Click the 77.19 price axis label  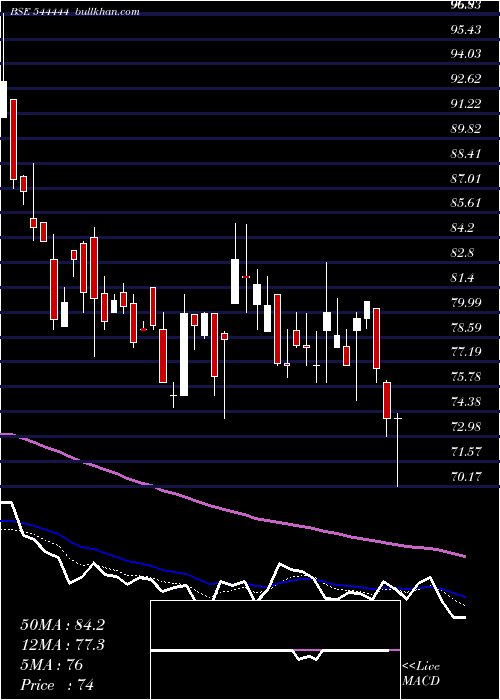(467, 352)
